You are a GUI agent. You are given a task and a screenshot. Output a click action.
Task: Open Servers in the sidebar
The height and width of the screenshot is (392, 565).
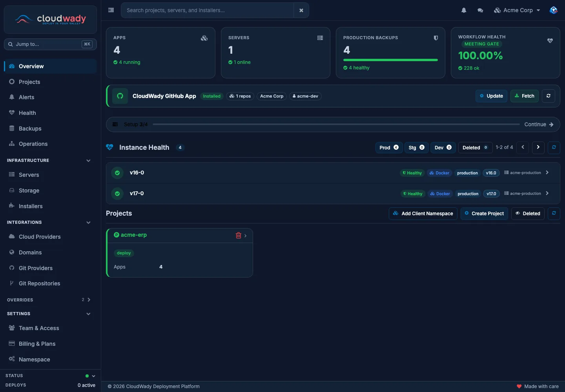[x=50, y=175]
